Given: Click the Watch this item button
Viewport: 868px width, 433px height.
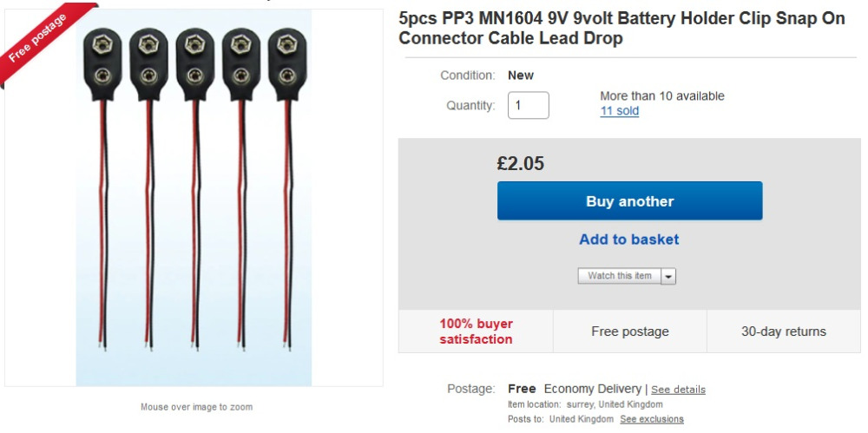Looking at the screenshot, I should 620,276.
